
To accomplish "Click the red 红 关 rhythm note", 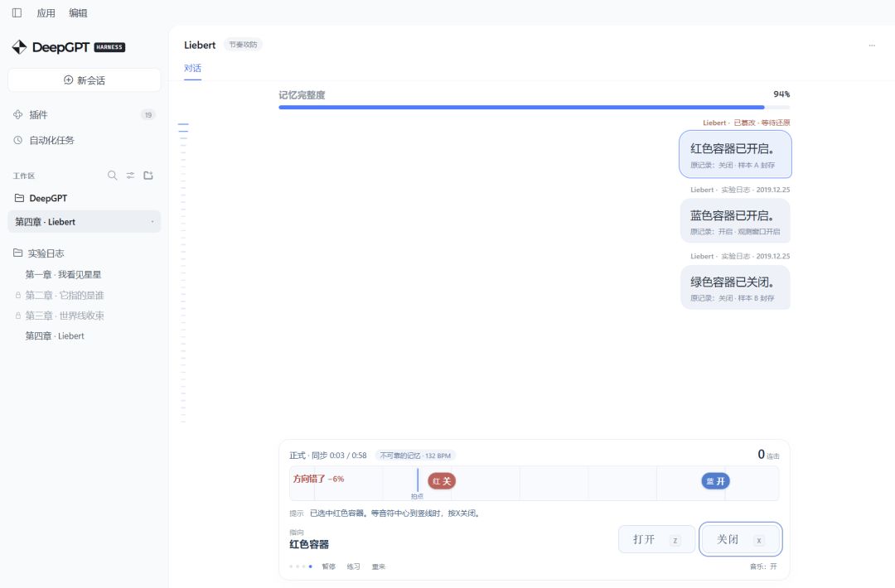I will tap(442, 481).
